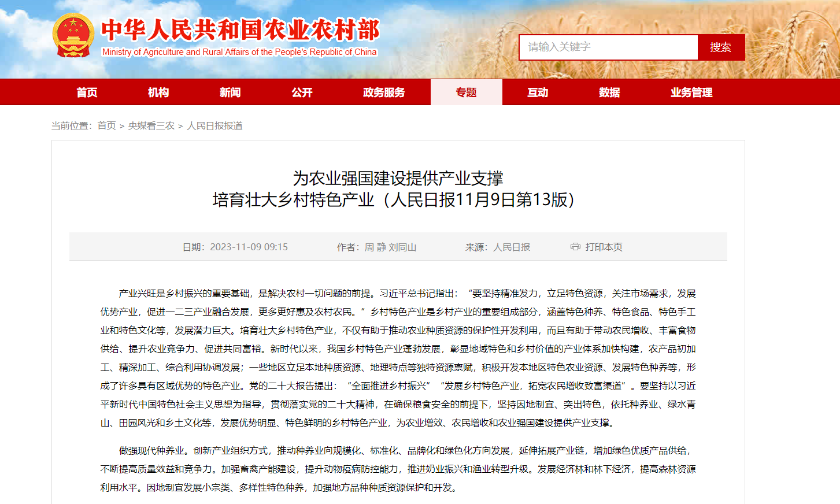This screenshot has height=504, width=840.
Task: Go to the 公开 navigation section
Action: click(x=302, y=92)
